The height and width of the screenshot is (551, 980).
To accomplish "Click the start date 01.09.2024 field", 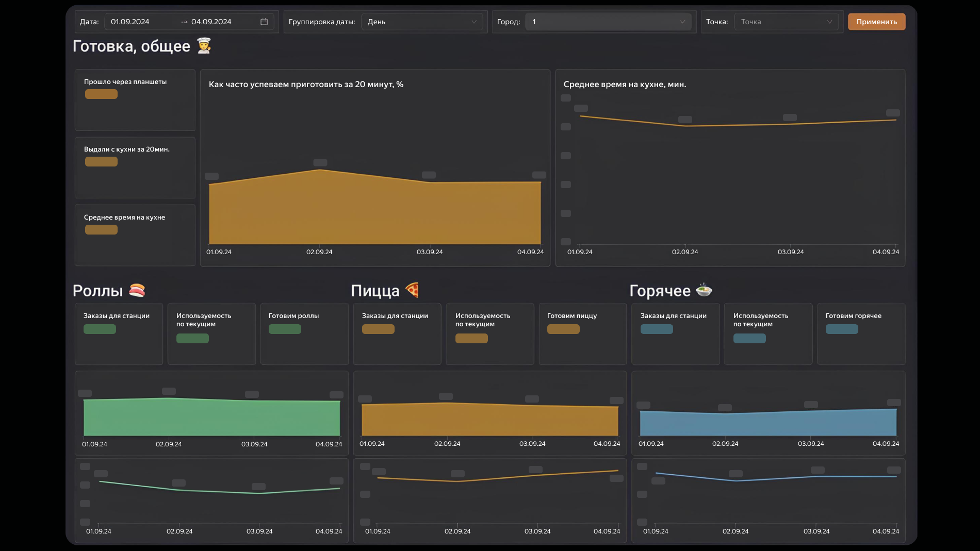I will coord(130,22).
